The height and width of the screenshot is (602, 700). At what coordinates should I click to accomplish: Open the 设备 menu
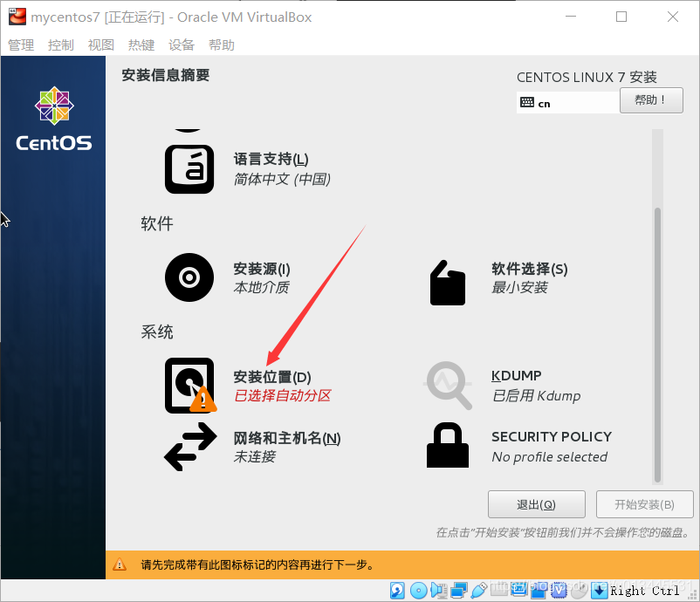(182, 44)
